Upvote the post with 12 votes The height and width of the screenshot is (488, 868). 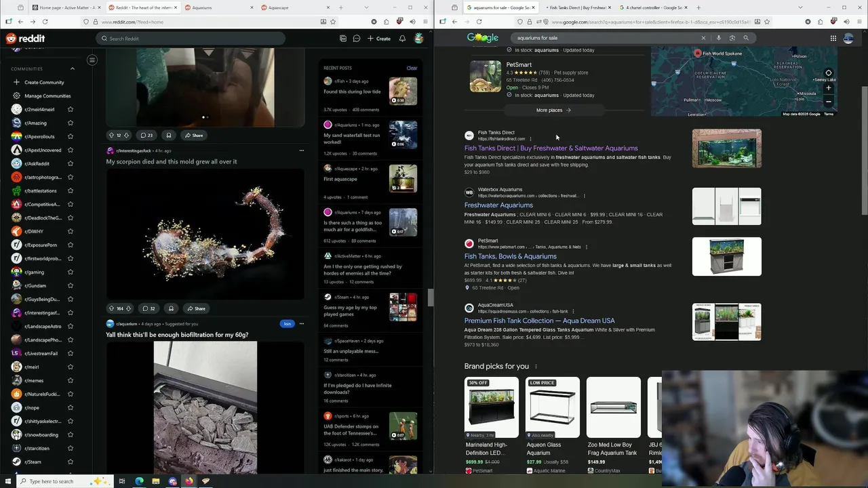(x=111, y=135)
